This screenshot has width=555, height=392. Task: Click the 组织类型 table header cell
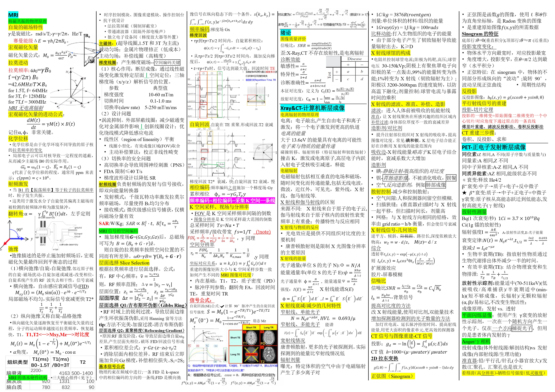click(17, 362)
